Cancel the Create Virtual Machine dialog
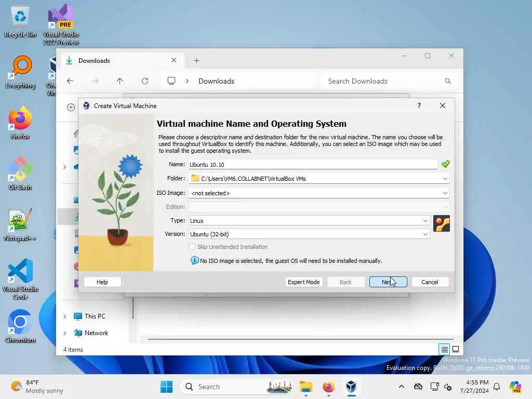 [x=430, y=282]
